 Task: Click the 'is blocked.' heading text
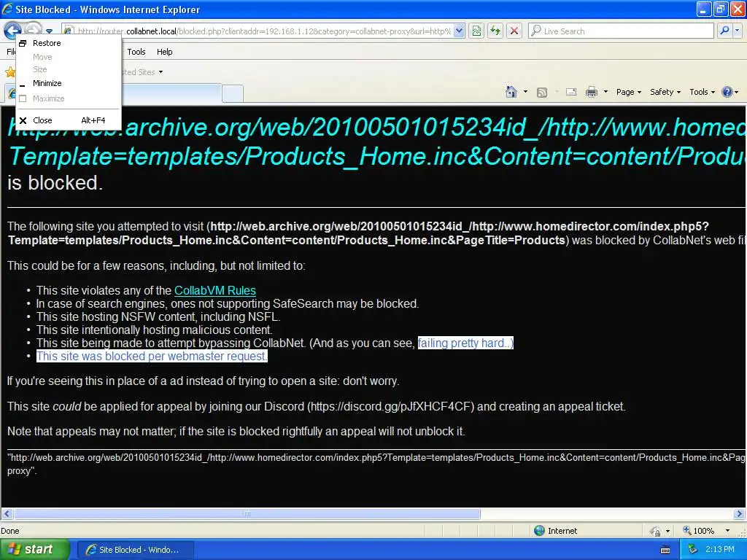coord(55,183)
